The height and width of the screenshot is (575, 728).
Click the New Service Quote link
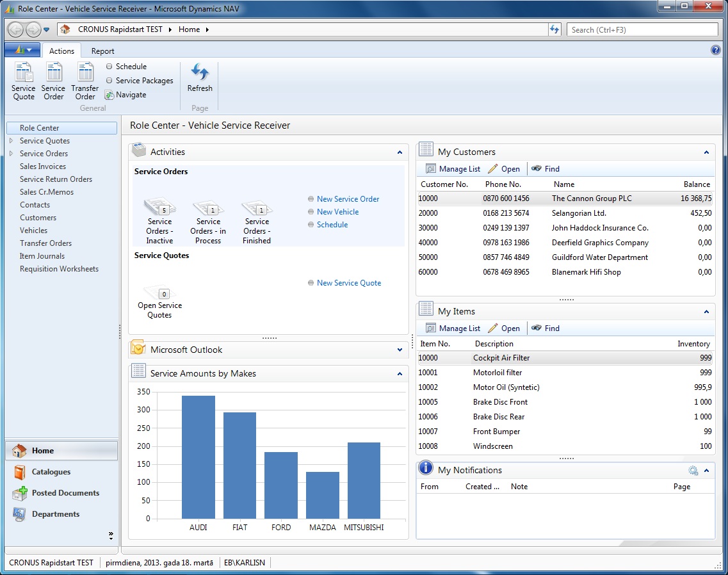coord(349,283)
